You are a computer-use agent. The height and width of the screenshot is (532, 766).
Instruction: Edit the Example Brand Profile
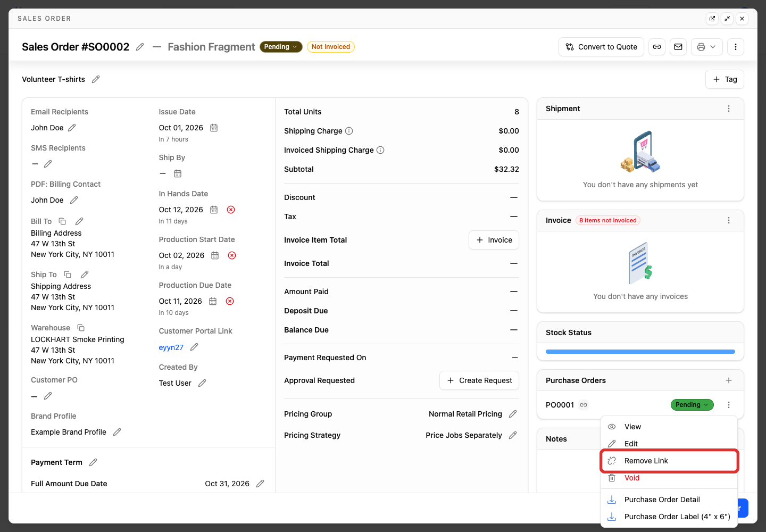click(x=117, y=432)
